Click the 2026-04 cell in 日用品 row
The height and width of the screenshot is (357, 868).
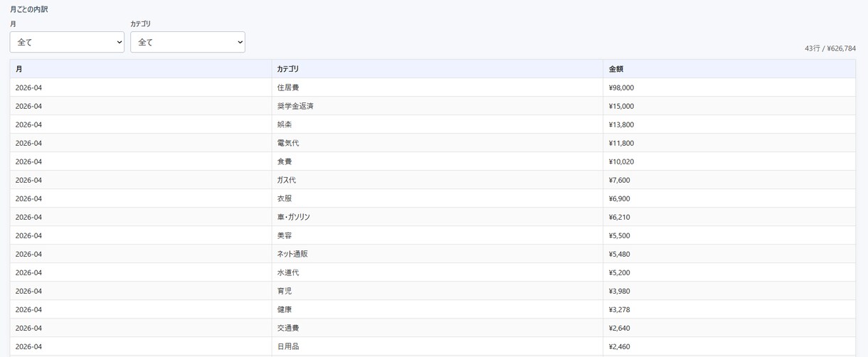click(x=141, y=346)
